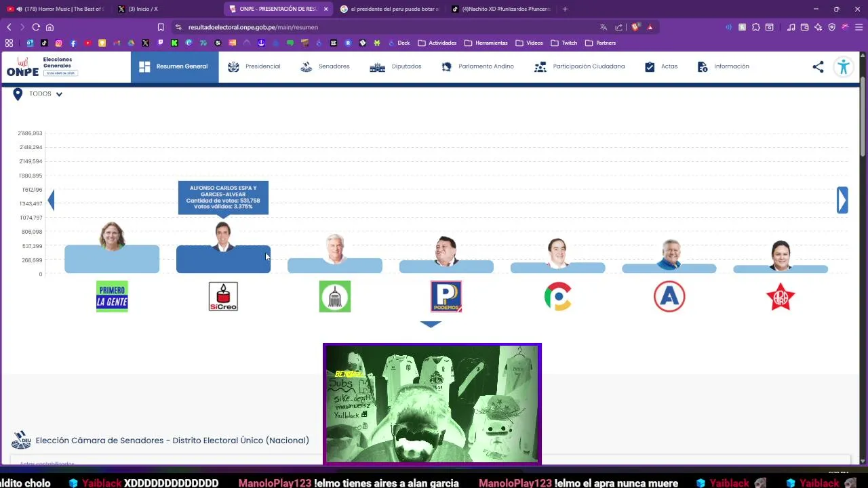This screenshot has width=868, height=488.
Task: Select the SíCreo party logo
Action: [223, 296]
